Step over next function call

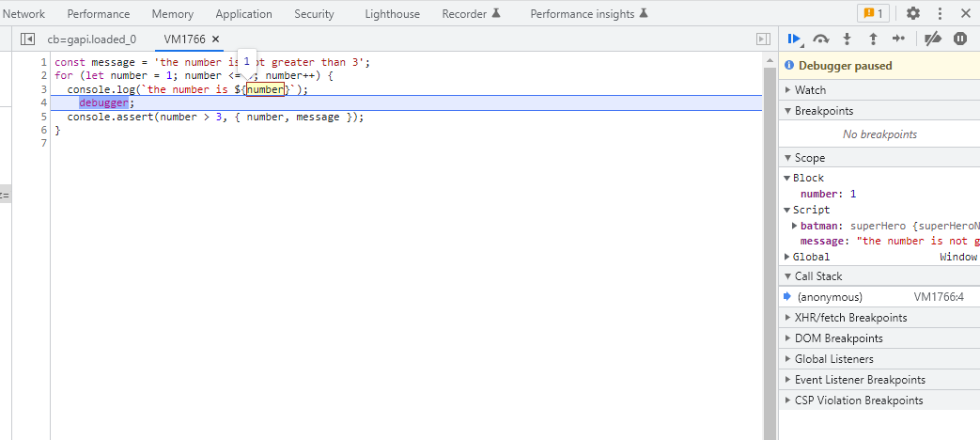[821, 39]
